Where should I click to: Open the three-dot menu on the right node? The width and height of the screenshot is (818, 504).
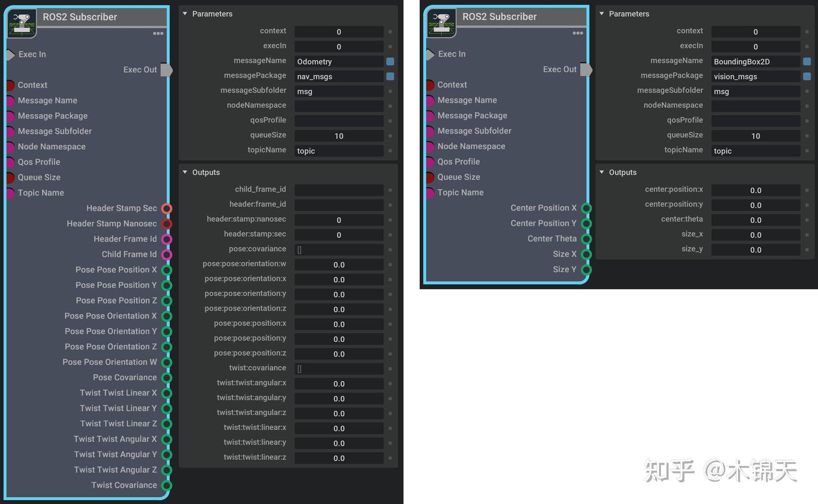point(578,33)
